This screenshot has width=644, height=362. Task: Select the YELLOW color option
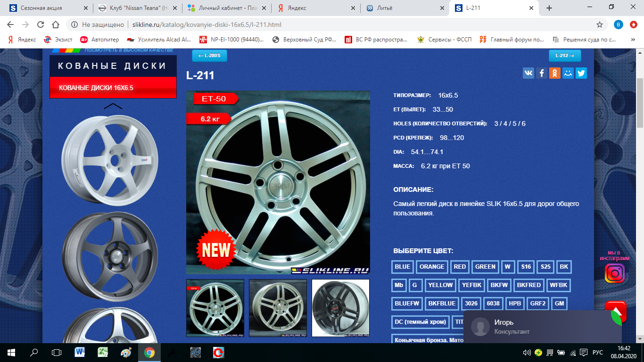pos(440,285)
